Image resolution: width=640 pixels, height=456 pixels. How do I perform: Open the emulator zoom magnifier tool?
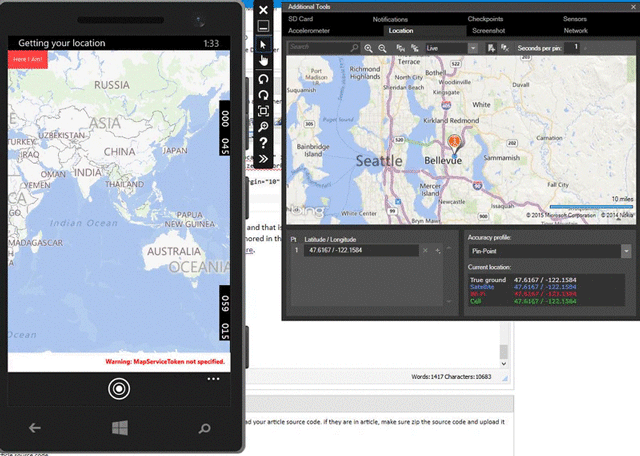coord(263,127)
